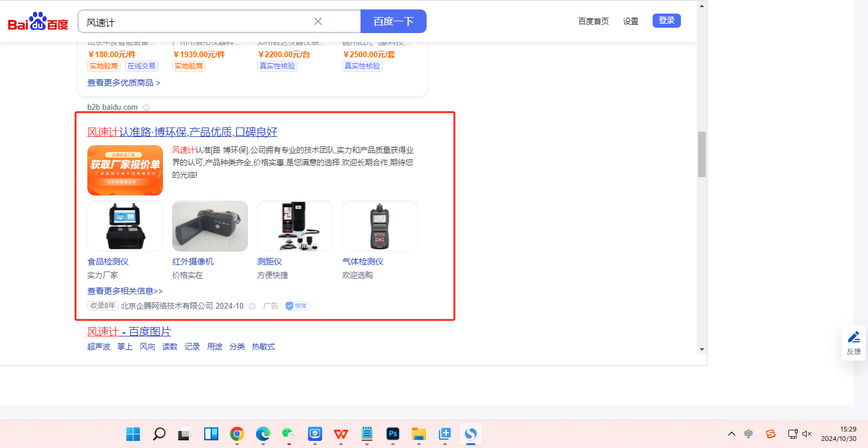Open network settings from the system tray
The width and height of the screenshot is (868, 448).
click(793, 434)
